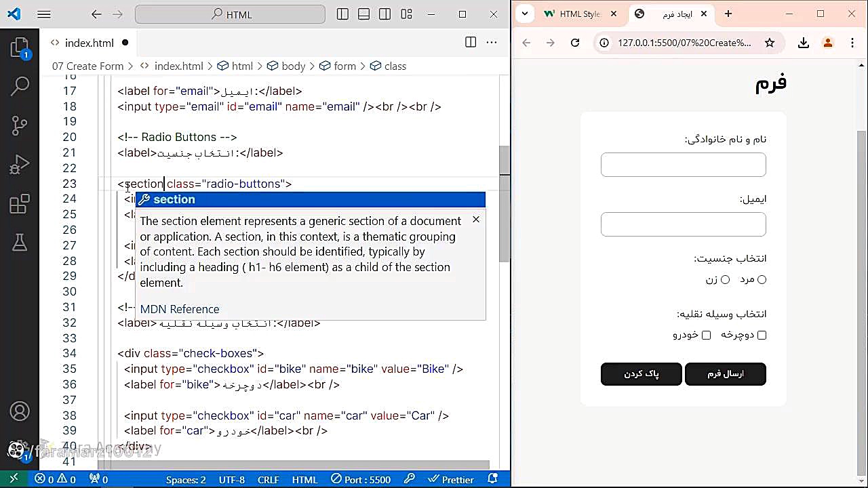The height and width of the screenshot is (488, 868).
Task: Show errors and warnings in status bar
Action: (56, 479)
